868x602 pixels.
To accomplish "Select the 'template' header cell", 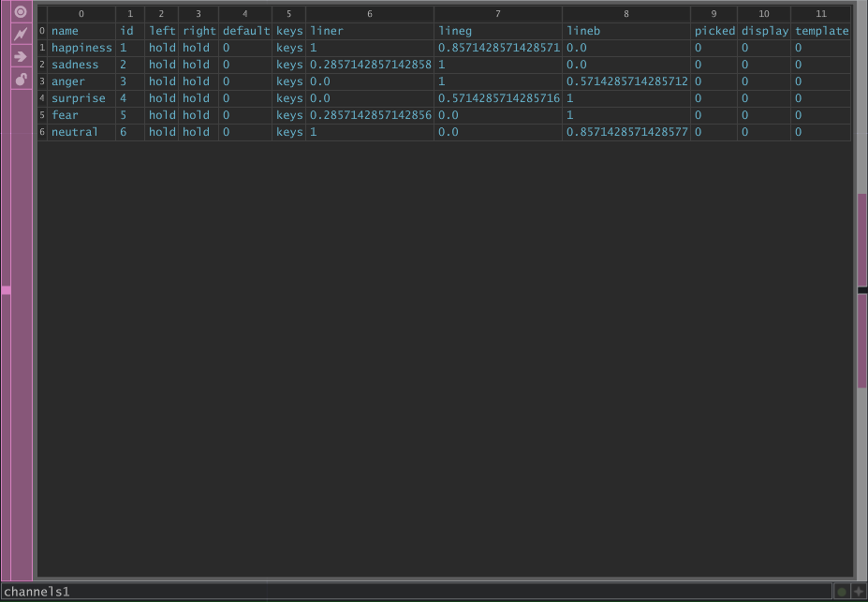I will 821,31.
